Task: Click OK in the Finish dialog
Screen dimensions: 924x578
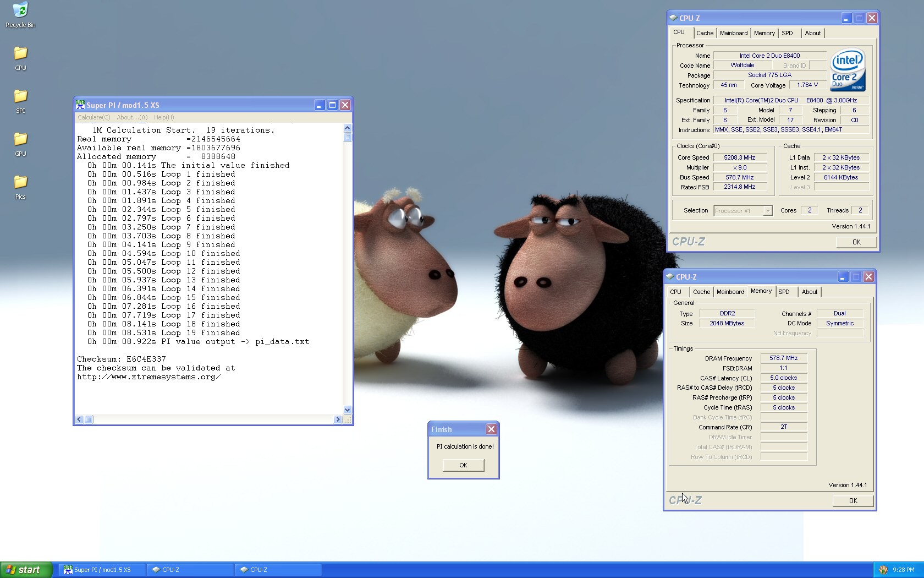Action: click(x=463, y=465)
